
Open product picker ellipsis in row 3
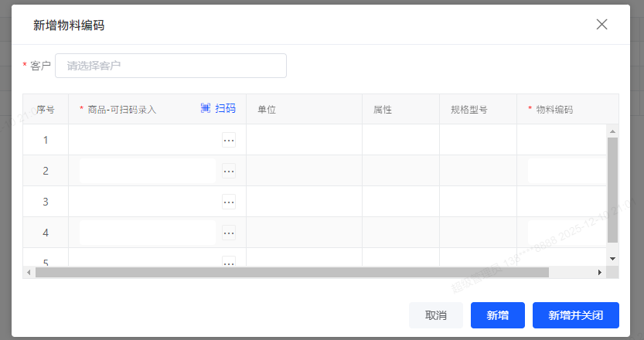[x=229, y=202]
